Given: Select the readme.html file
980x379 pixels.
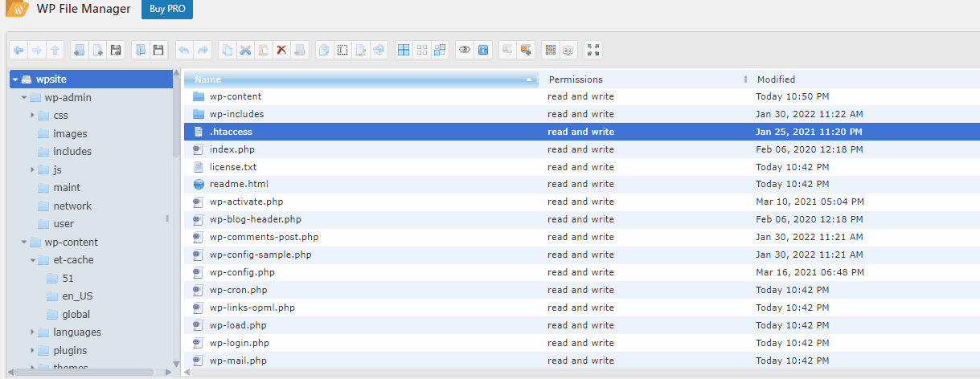Looking at the screenshot, I should 582,184.
